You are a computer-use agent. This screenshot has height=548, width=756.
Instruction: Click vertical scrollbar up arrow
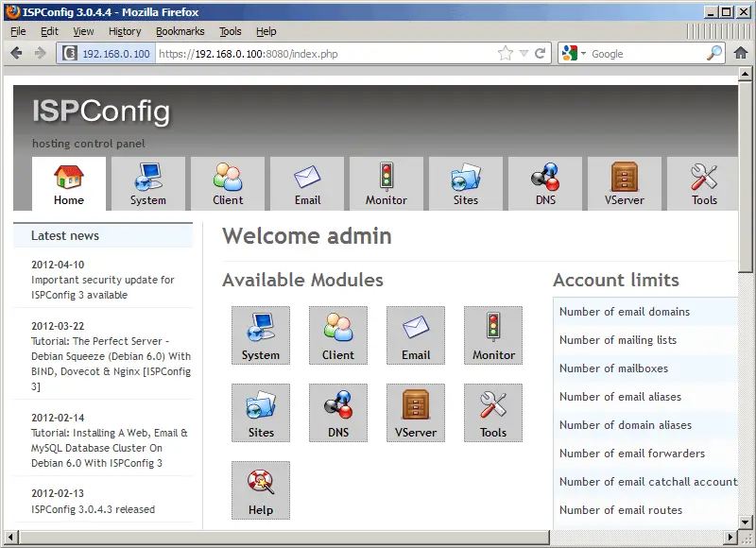click(x=745, y=75)
